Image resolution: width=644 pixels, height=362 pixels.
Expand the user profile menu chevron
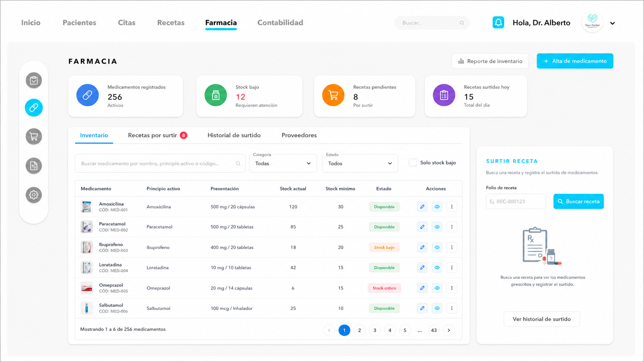pos(612,23)
